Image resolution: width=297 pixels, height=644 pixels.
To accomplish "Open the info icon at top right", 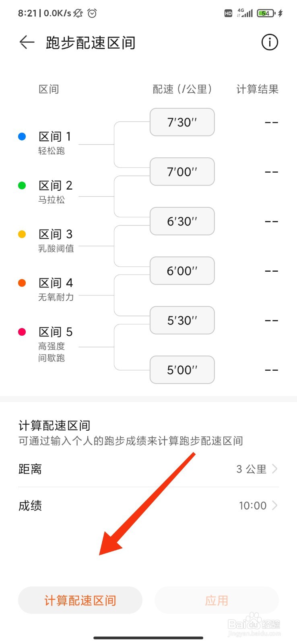I will tap(270, 42).
